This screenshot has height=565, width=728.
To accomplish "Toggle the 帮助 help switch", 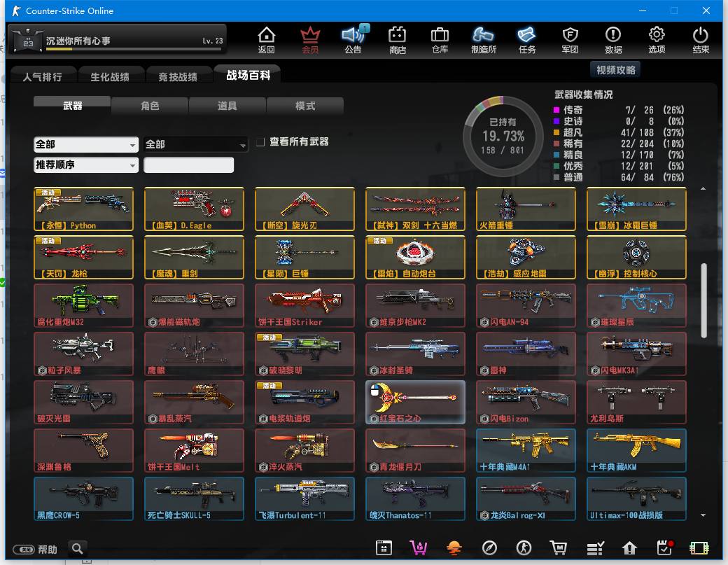I will tap(24, 550).
